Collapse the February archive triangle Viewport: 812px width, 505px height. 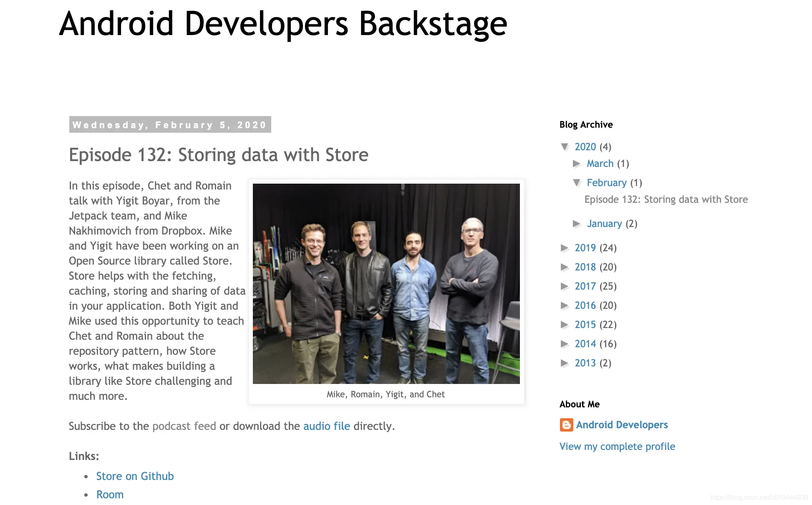click(x=577, y=182)
